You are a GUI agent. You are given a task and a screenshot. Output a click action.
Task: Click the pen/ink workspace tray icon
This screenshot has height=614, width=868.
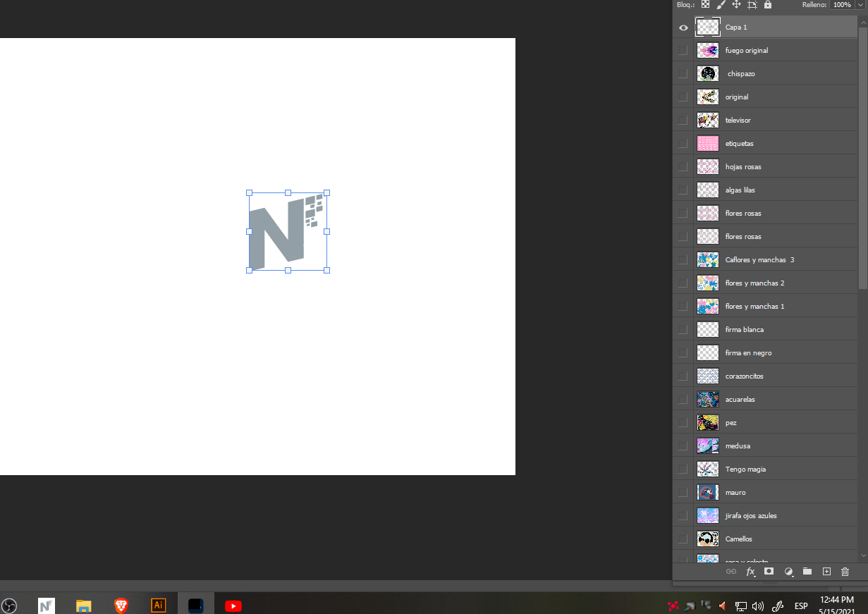click(x=778, y=606)
